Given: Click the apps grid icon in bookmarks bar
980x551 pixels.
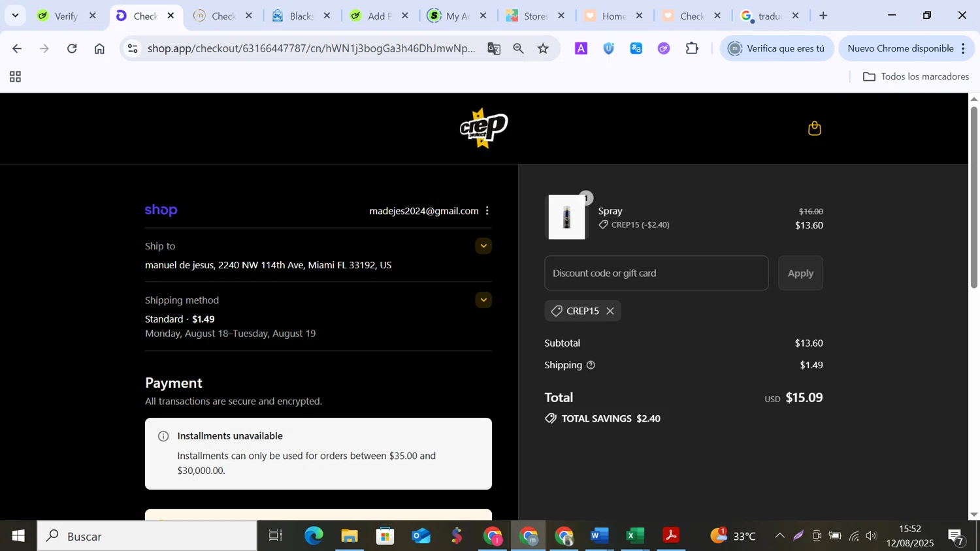Looking at the screenshot, I should (16, 77).
